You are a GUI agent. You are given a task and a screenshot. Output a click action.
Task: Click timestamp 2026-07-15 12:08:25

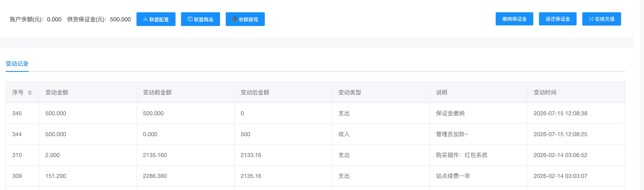coord(560,134)
